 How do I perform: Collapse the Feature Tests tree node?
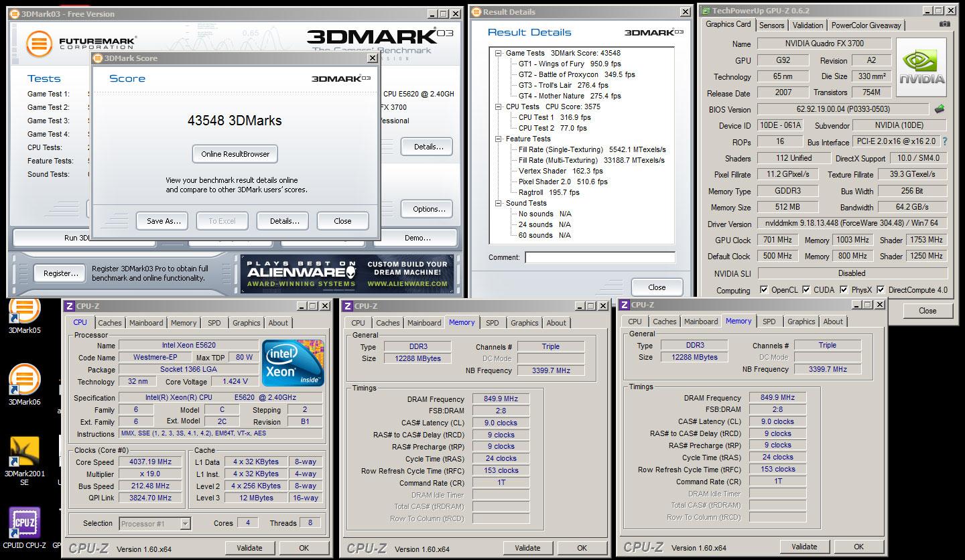(499, 139)
